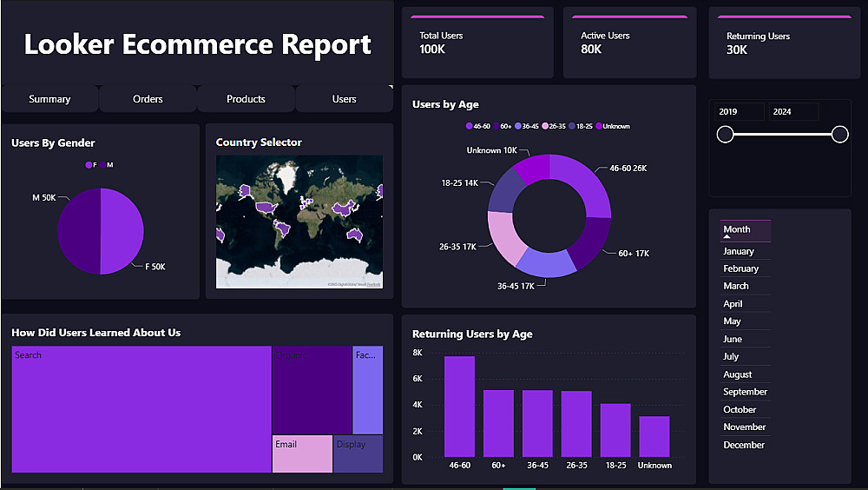Select December in month slicer
The width and height of the screenshot is (868, 490).
pos(744,445)
